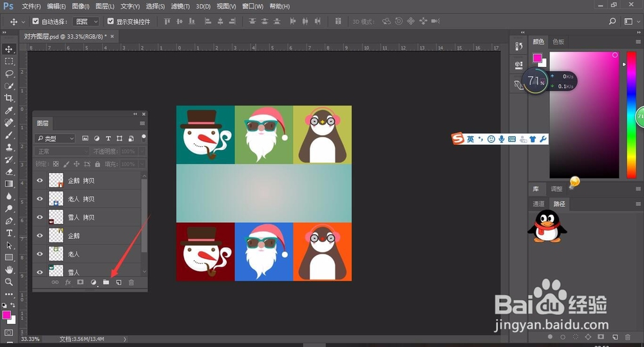Hide the 企鹅 拷贝 layer
Screen dimensions: 644x347
(x=40, y=180)
